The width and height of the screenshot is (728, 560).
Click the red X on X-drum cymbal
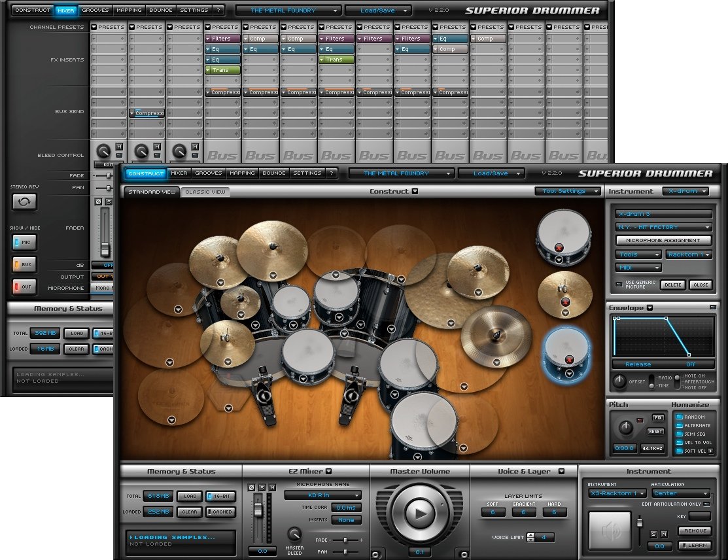[x=565, y=302]
